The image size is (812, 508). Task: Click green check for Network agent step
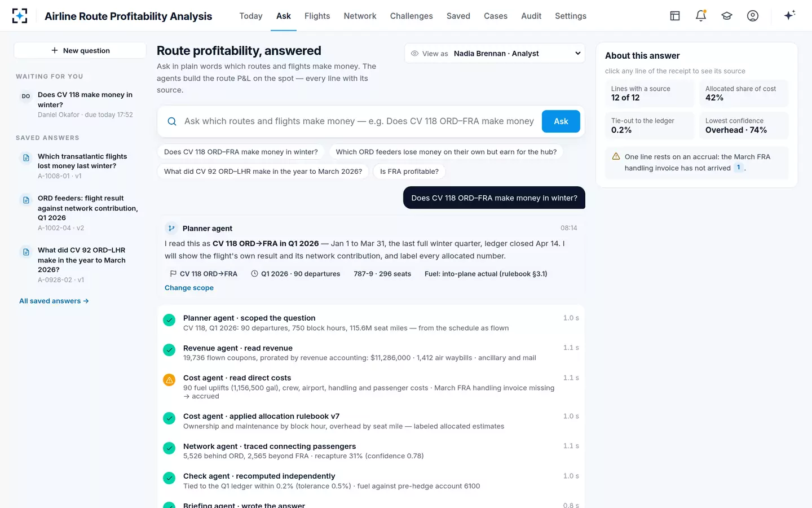(169, 448)
